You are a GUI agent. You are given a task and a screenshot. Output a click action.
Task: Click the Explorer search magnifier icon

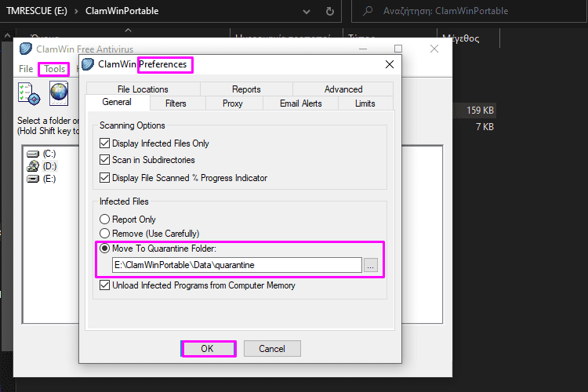click(x=368, y=11)
